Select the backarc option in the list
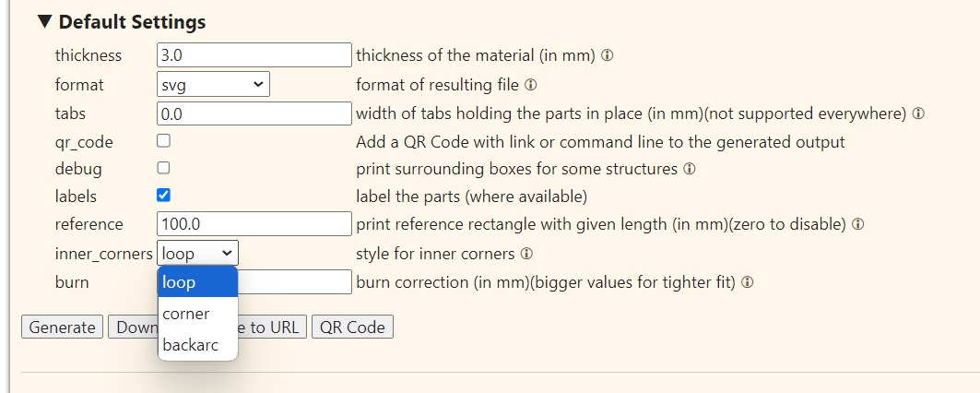980x393 pixels. pos(197,345)
